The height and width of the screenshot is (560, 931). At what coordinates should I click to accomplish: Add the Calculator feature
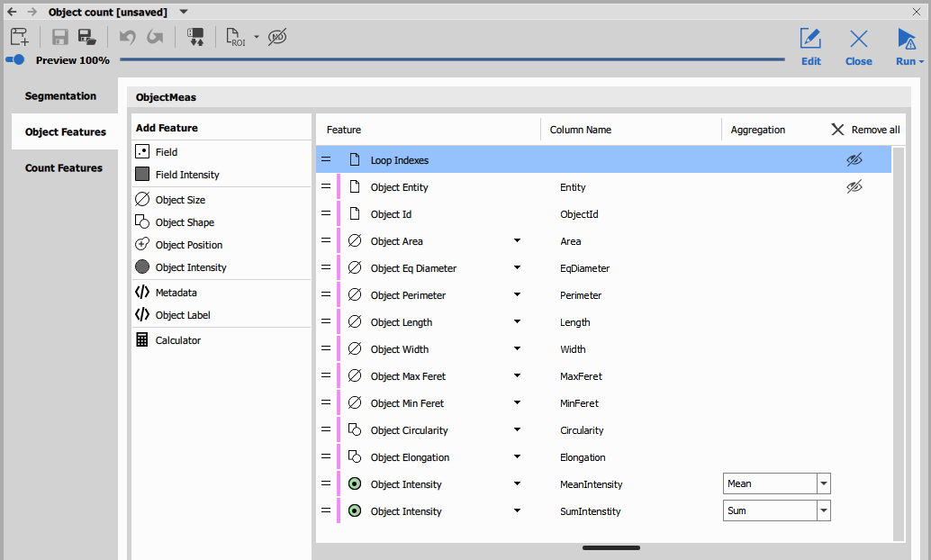177,340
